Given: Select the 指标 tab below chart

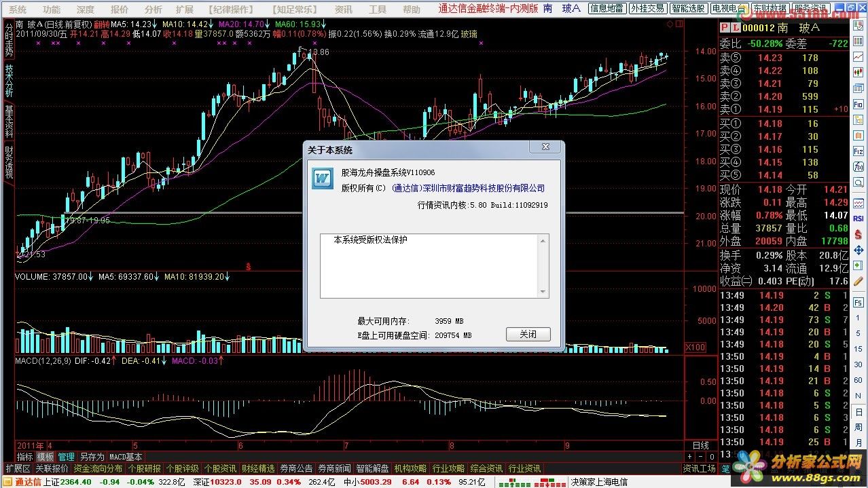Looking at the screenshot, I should tap(24, 457).
